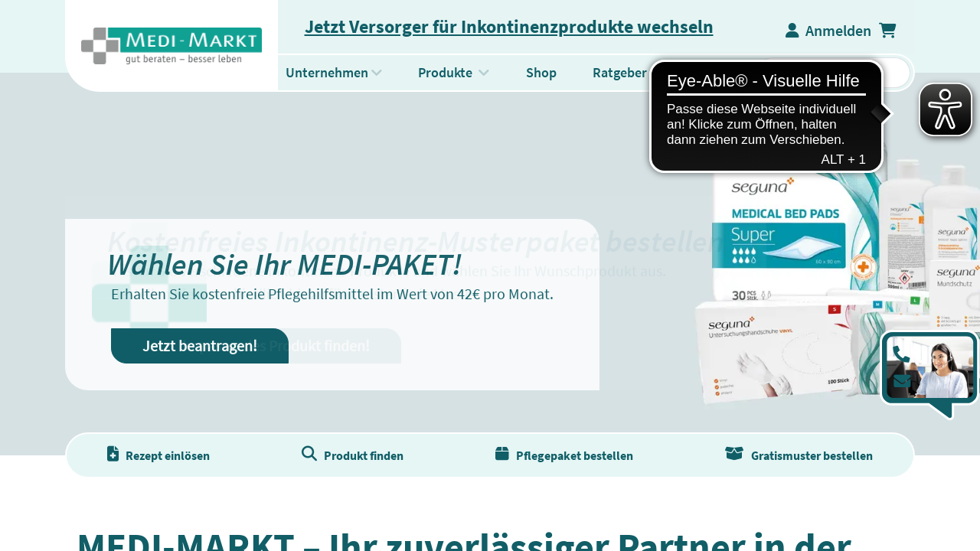Viewport: 980px width, 551px height.
Task: Select the Produkt finden link
Action: click(364, 455)
